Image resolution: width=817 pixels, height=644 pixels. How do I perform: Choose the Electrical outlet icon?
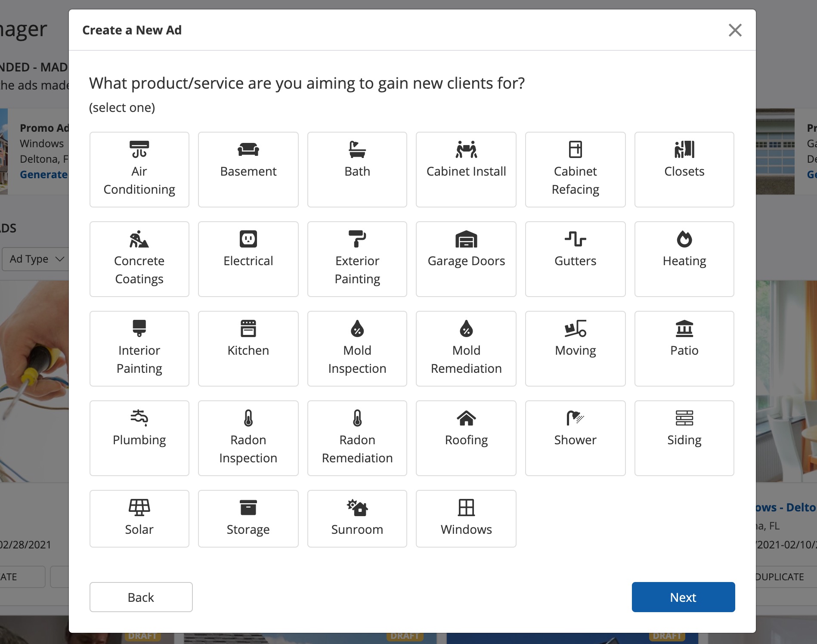click(248, 239)
